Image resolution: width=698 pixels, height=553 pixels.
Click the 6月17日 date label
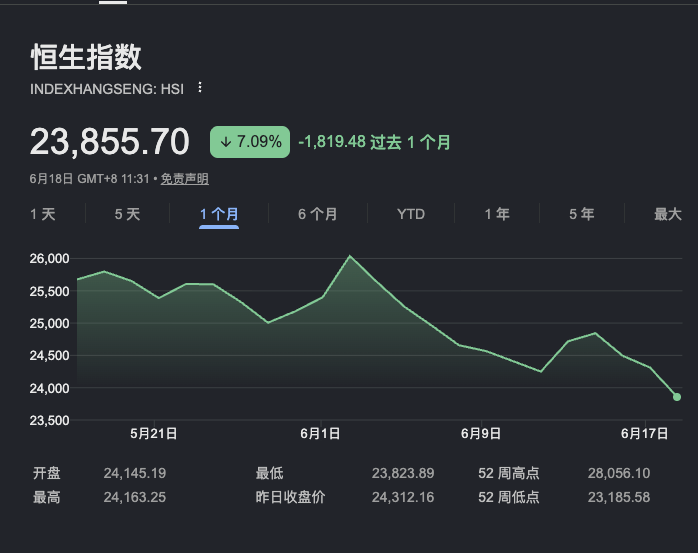(645, 434)
